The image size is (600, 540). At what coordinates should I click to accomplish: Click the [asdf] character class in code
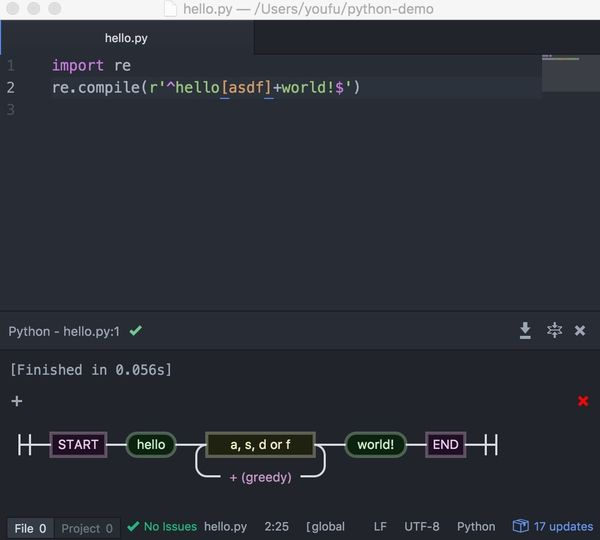(x=246, y=88)
